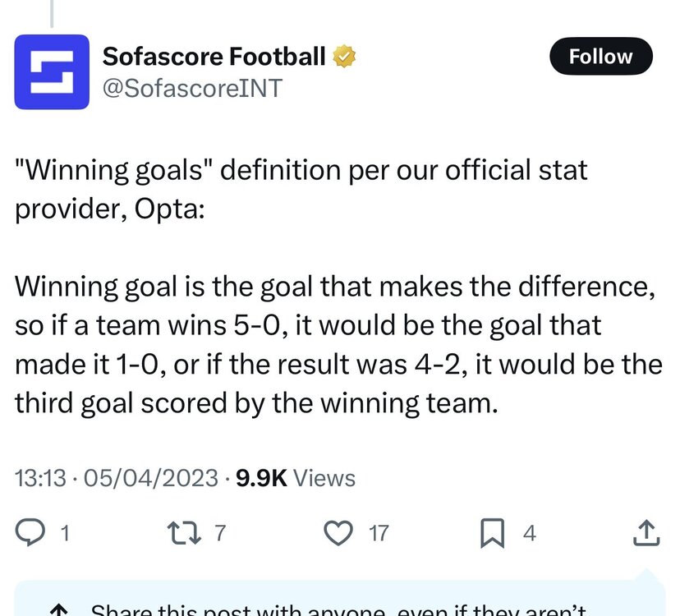The height and width of the screenshot is (616, 680).
Task: Click the 17 likes count
Action: pyautogui.click(x=378, y=533)
